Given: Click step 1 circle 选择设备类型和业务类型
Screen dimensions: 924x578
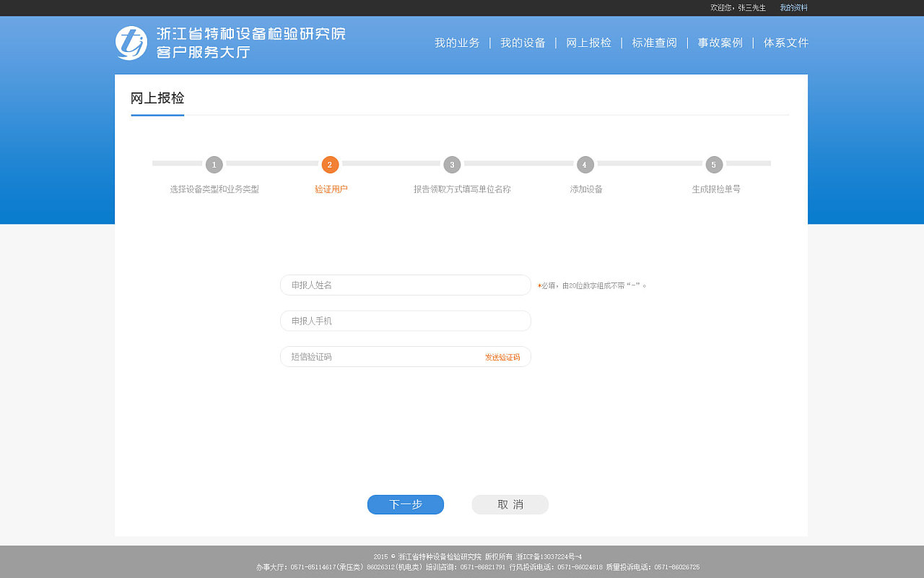Looking at the screenshot, I should 214,165.
